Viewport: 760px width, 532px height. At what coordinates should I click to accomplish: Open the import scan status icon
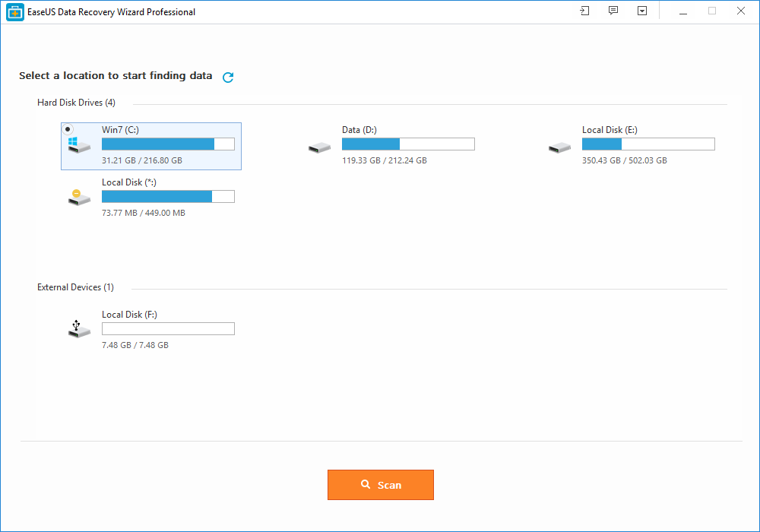pos(584,11)
